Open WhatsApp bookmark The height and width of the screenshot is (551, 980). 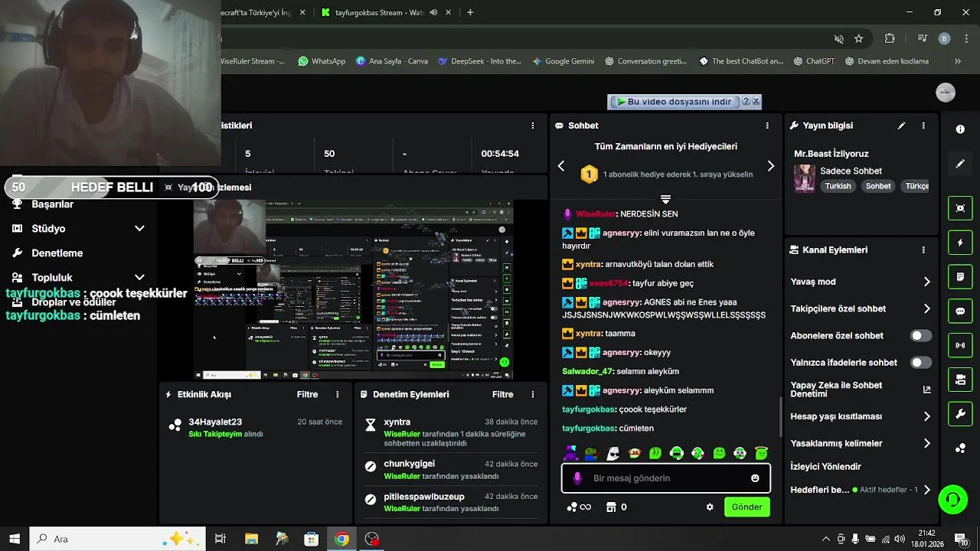[x=322, y=61]
